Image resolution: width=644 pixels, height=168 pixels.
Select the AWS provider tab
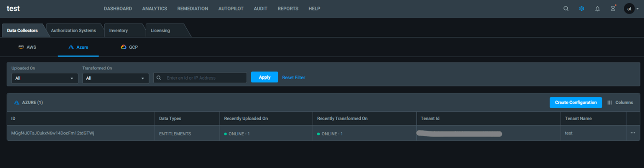click(27, 47)
